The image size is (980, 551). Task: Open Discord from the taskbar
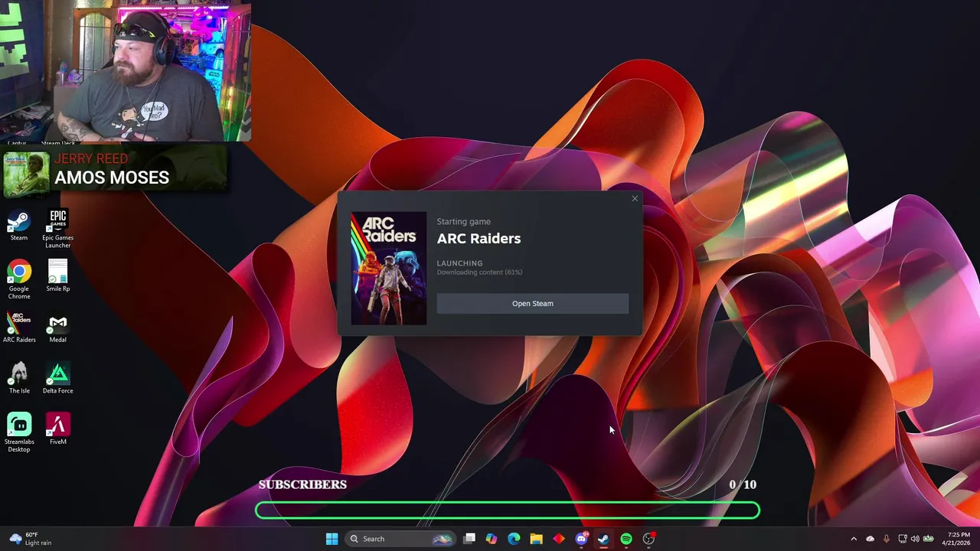point(581,539)
